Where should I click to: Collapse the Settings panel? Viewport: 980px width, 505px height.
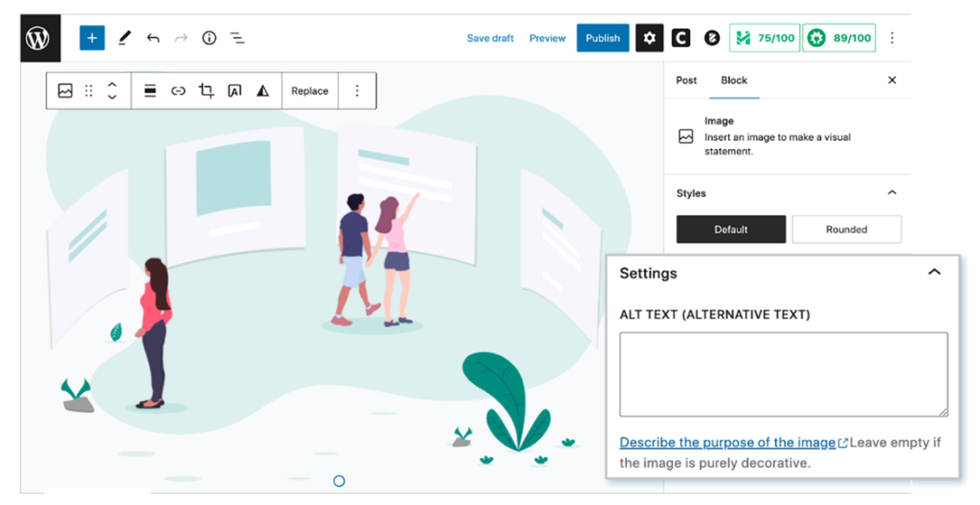pyautogui.click(x=934, y=272)
